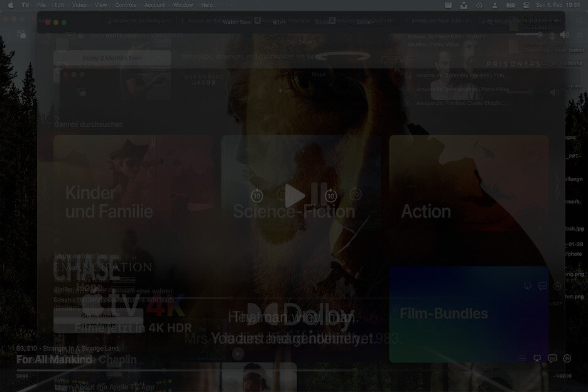Viewport: 588px width, 392px height.
Task: Click the Prisoners movie poster
Action: pos(514,64)
